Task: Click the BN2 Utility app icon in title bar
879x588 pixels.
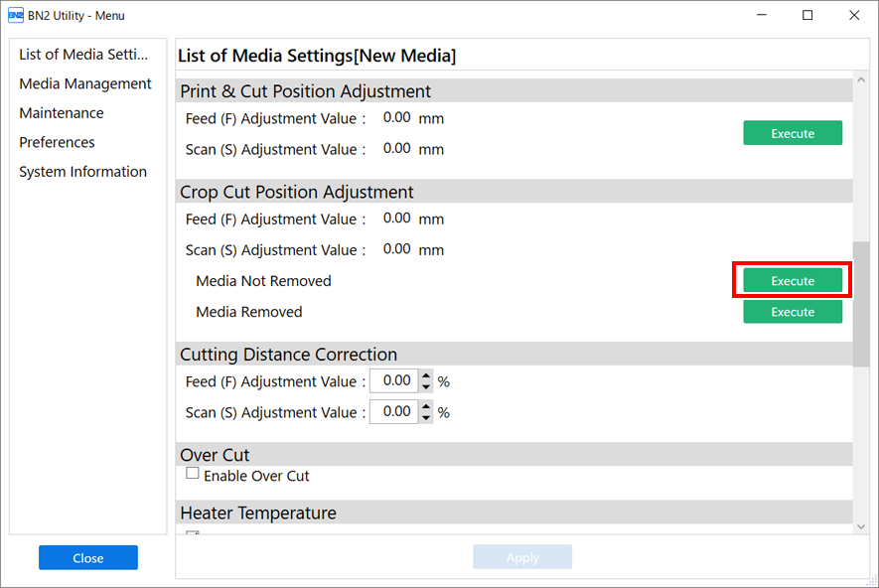Action: 15,15
